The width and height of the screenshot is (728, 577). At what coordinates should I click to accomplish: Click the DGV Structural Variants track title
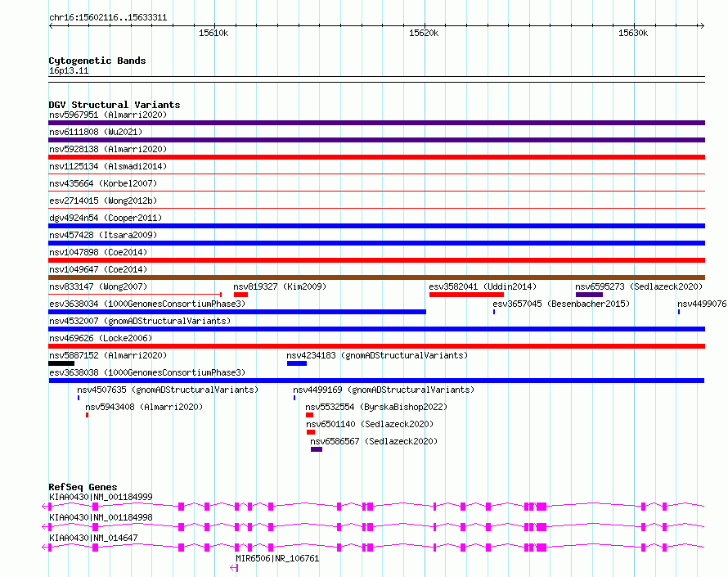115,105
